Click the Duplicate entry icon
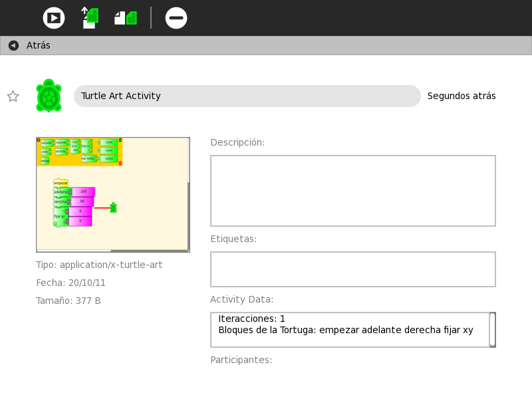The width and height of the screenshot is (532, 399). pyautogui.click(x=125, y=18)
